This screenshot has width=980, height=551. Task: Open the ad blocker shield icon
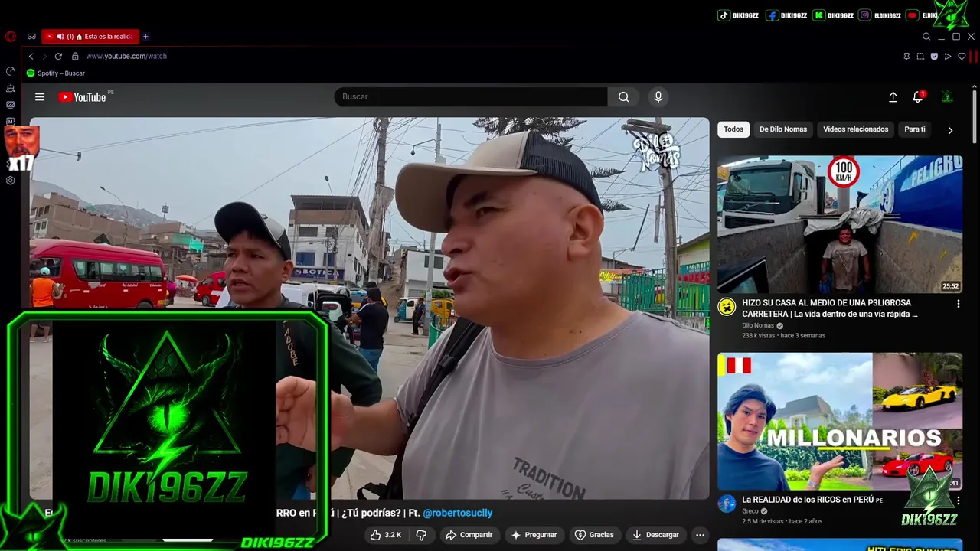(x=934, y=56)
